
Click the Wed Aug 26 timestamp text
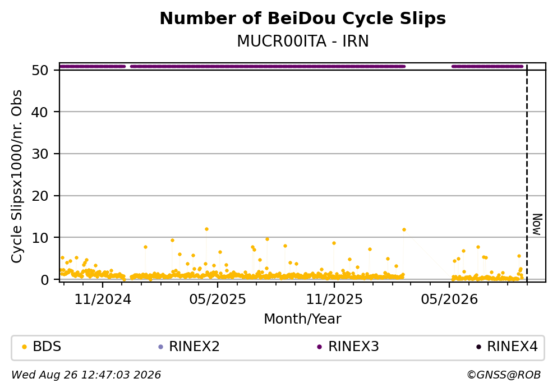pos(86,375)
